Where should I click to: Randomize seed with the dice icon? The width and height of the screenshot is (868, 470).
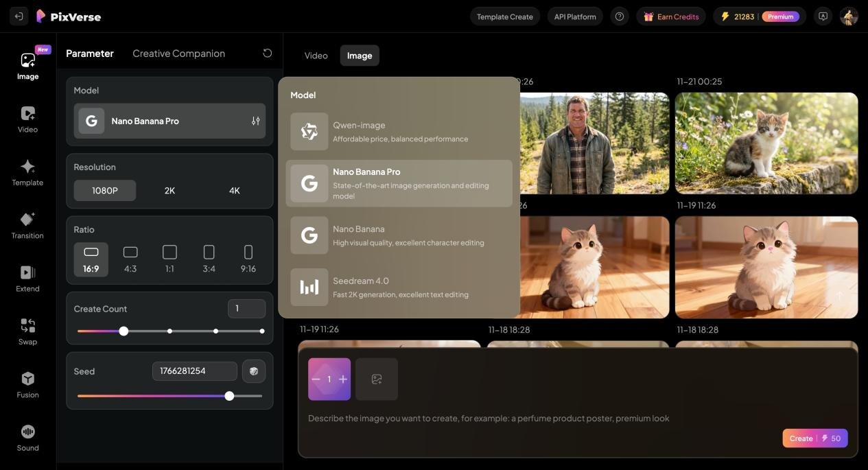point(254,371)
